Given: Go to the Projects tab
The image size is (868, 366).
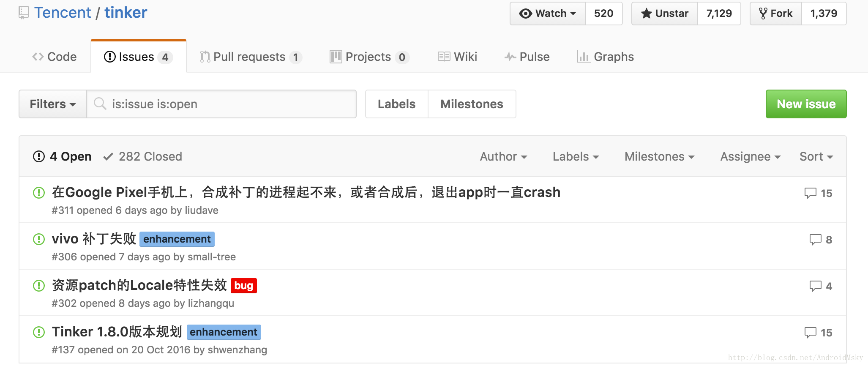Looking at the screenshot, I should point(369,57).
